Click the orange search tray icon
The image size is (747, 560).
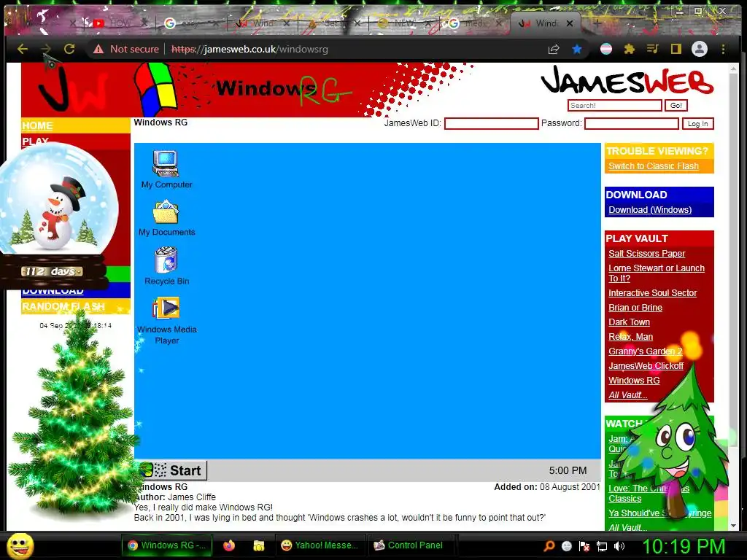point(549,546)
